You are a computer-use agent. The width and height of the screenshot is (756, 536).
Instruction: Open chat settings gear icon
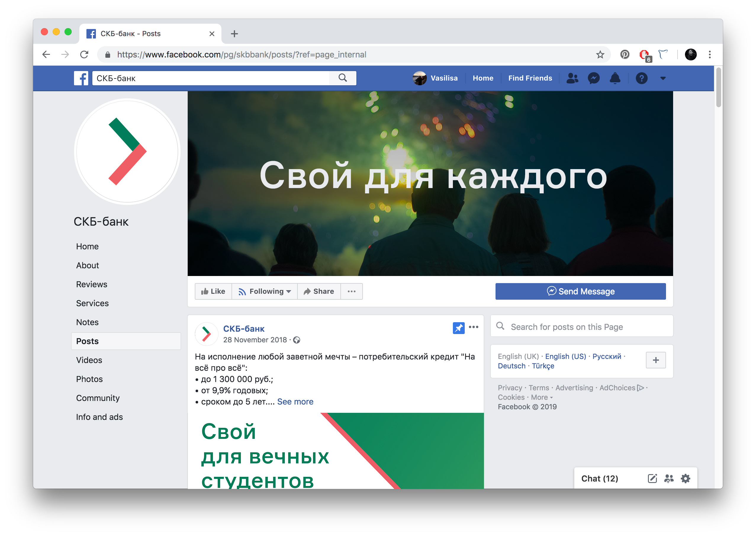click(686, 478)
